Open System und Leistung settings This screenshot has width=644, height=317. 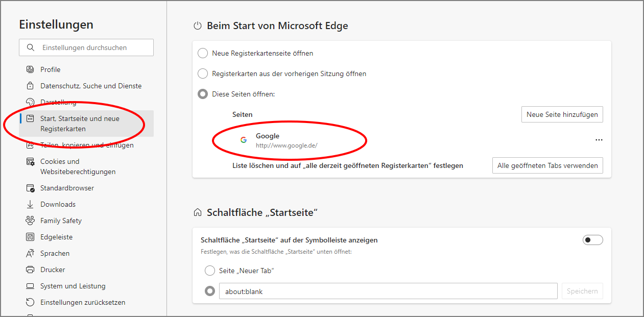pyautogui.click(x=73, y=286)
